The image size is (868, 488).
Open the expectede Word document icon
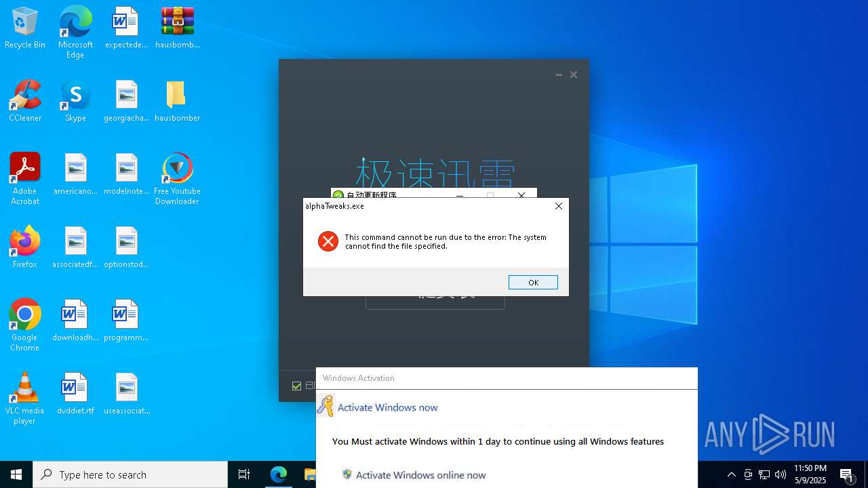pyautogui.click(x=126, y=28)
